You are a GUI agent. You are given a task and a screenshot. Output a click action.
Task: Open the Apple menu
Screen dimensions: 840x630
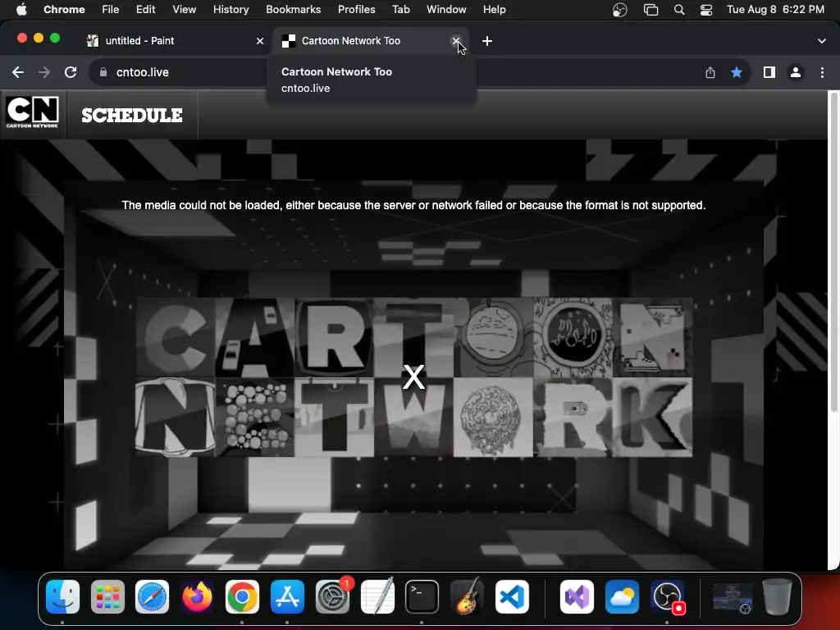coord(21,10)
